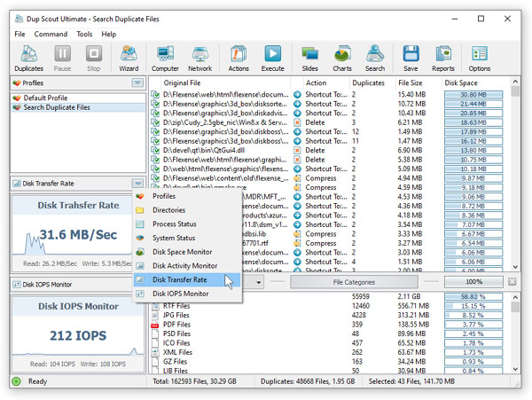Toggle checkbox for the 12 duplicates diskboss row
The image size is (532, 400).
tap(155, 131)
